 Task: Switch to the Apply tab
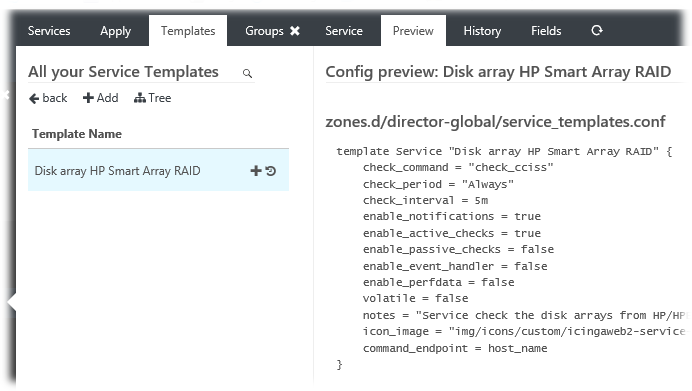click(x=116, y=31)
